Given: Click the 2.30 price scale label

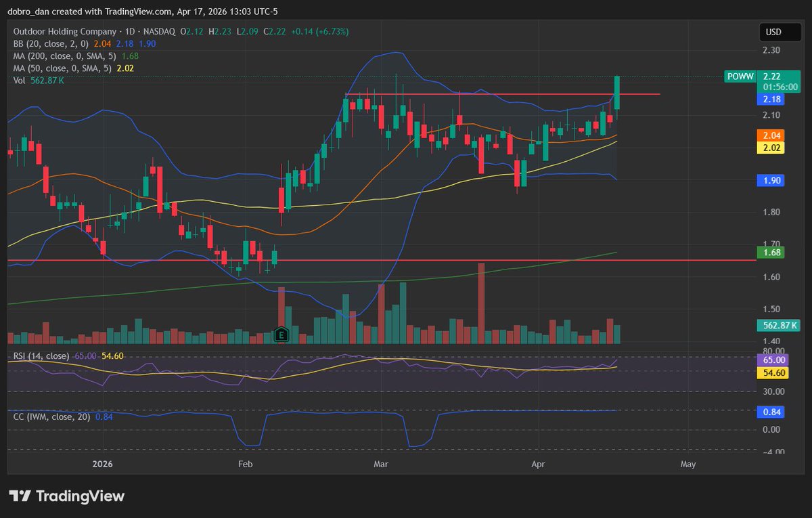Looking at the screenshot, I should click(771, 50).
